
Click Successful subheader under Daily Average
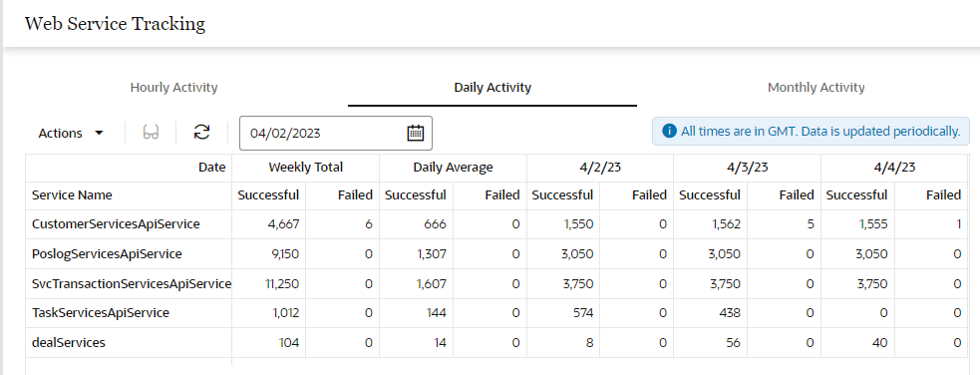click(416, 195)
